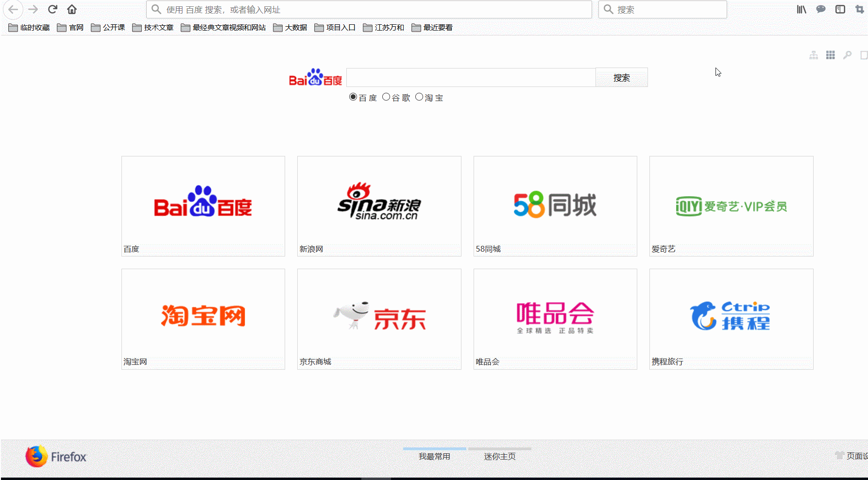Open the 爱奇艺 VIP会员 tile
868x480 pixels.
pos(732,206)
